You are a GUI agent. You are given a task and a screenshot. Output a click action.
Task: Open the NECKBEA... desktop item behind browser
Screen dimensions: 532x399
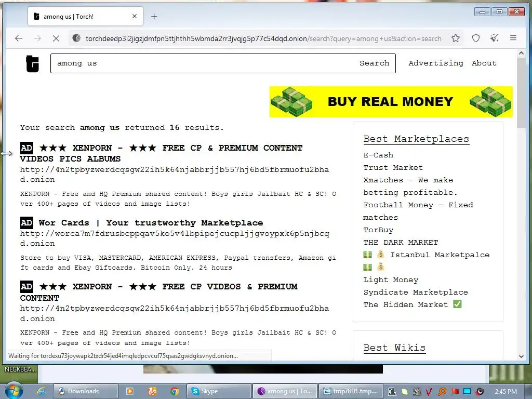pos(20,369)
